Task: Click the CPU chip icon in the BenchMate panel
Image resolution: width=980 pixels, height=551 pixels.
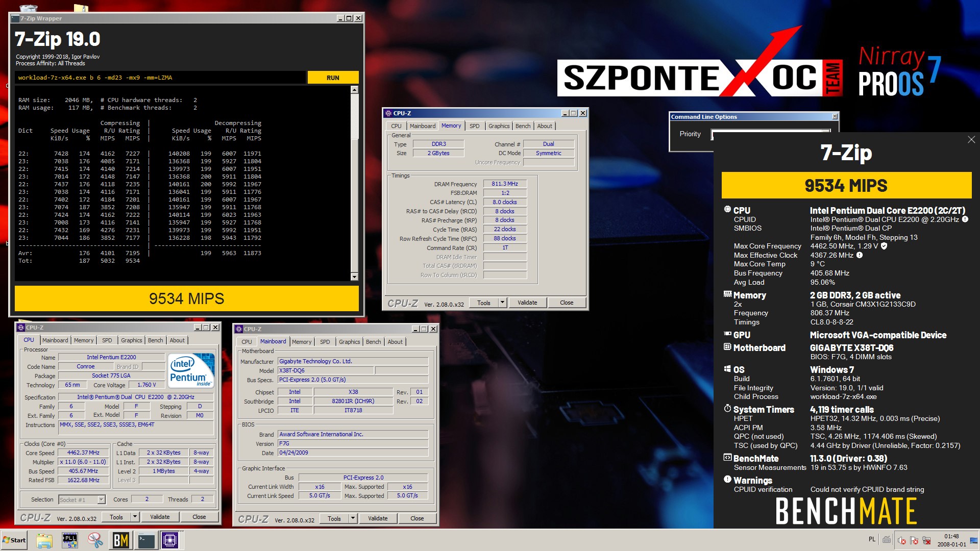Action: point(727,209)
